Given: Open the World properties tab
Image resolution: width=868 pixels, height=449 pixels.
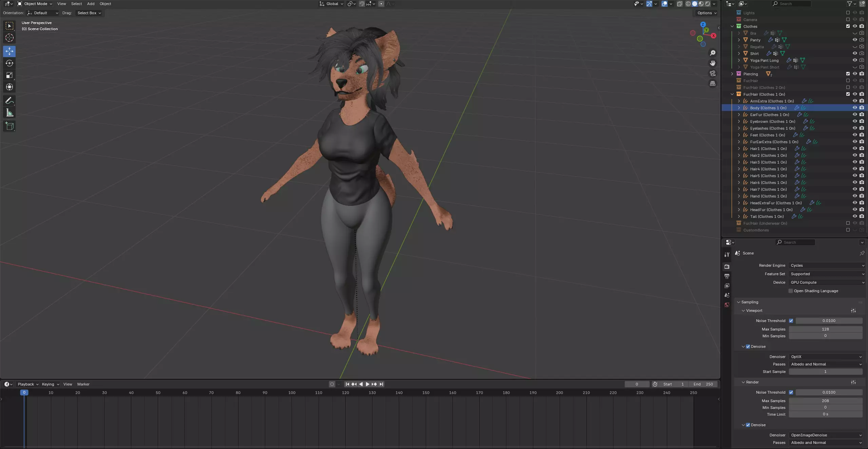Looking at the screenshot, I should tap(727, 304).
